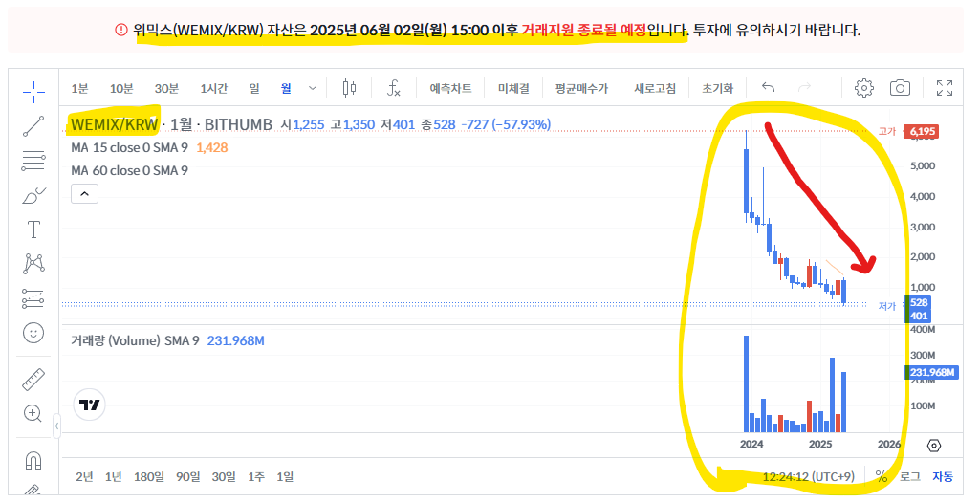Expand the time interval dropdown arrow
This screenshot has height=503, width=980.
(313, 88)
